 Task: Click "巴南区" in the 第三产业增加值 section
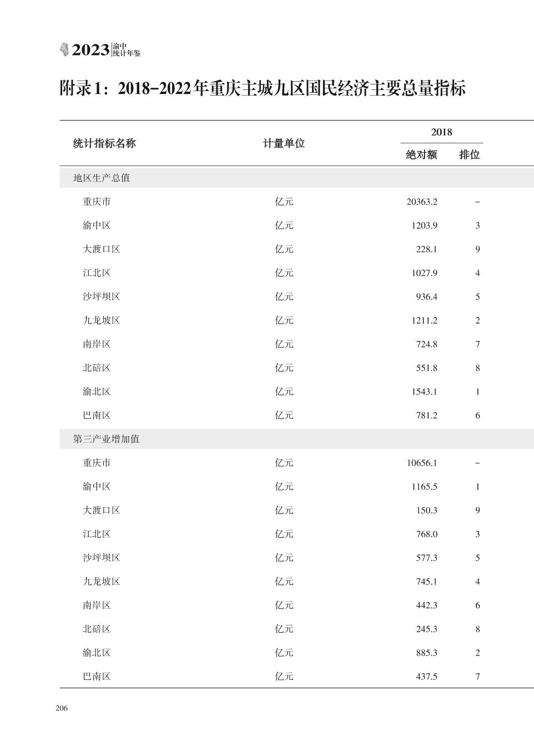pyautogui.click(x=97, y=677)
